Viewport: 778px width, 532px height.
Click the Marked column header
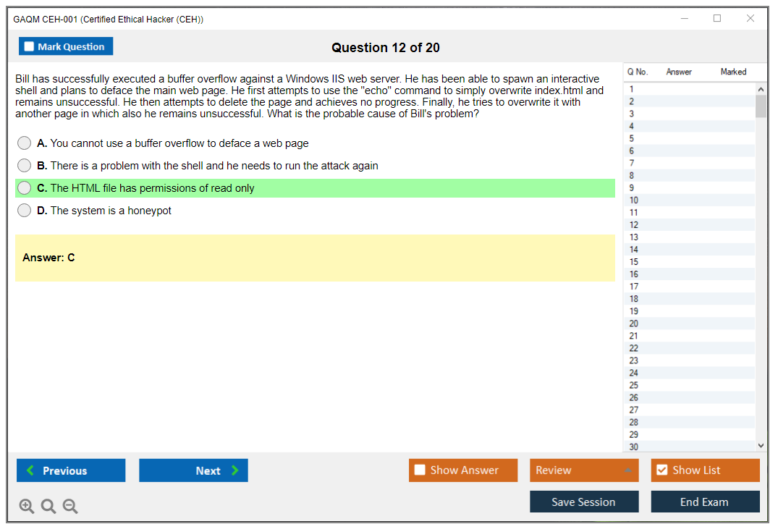[733, 72]
